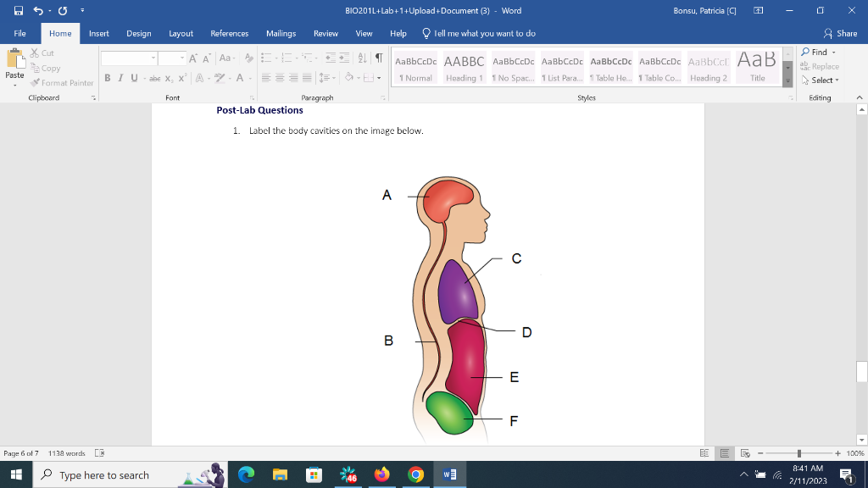The height and width of the screenshot is (488, 868).
Task: Toggle Underline formatting
Action: click(134, 79)
